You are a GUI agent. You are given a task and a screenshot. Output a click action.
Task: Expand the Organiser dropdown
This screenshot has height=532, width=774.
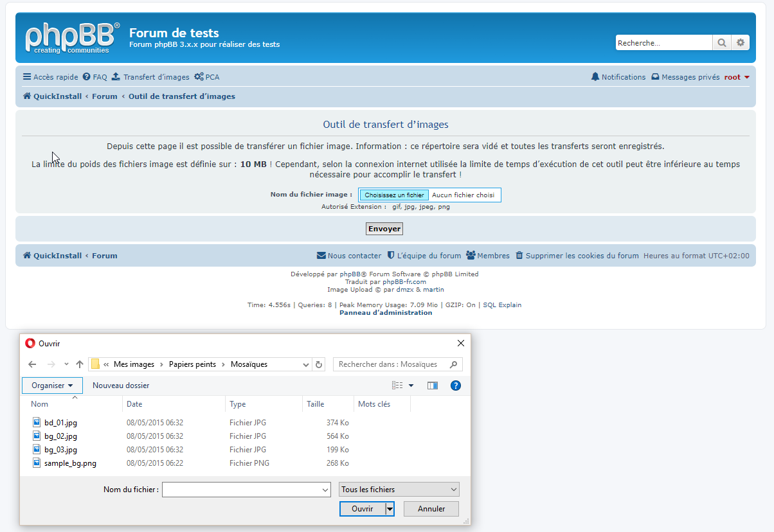[52, 386]
